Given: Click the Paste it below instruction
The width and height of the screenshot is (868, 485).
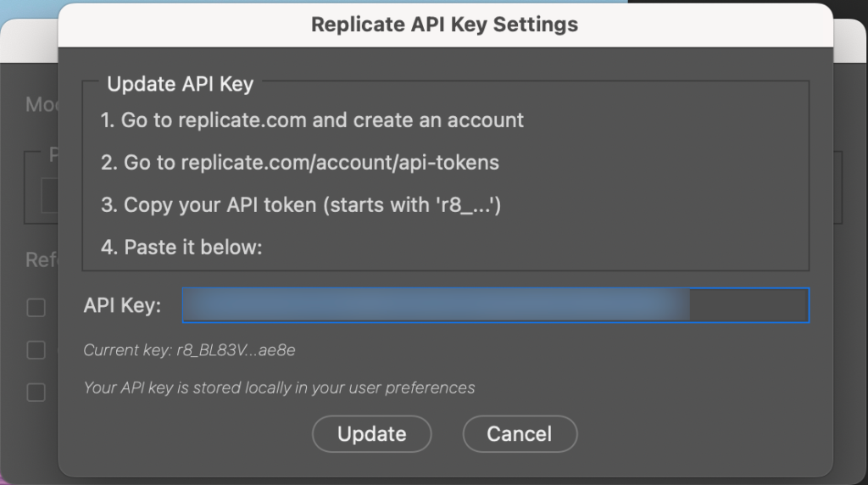Looking at the screenshot, I should (181, 248).
